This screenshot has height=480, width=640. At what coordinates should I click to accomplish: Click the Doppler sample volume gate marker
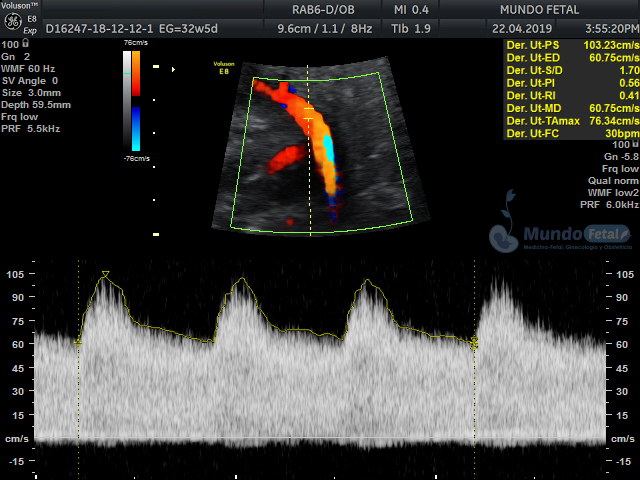(x=309, y=112)
